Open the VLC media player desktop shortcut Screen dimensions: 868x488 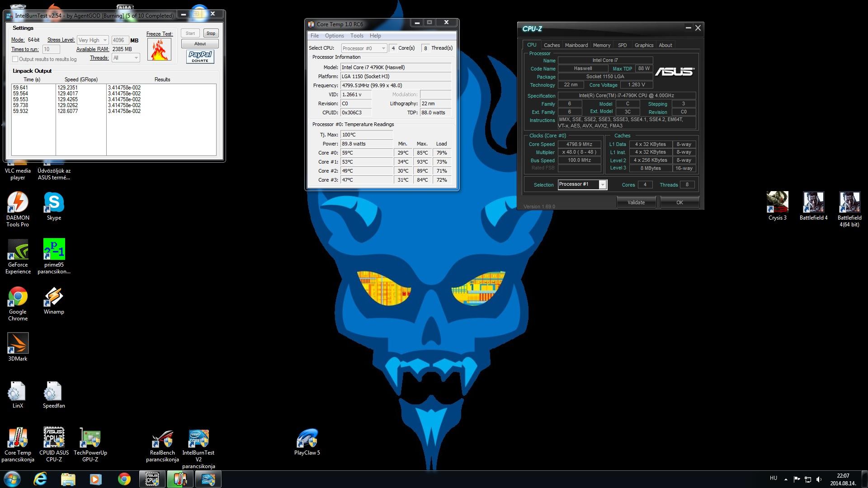tap(18, 172)
